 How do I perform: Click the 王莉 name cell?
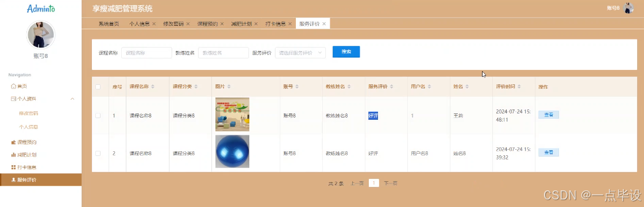[458, 116]
